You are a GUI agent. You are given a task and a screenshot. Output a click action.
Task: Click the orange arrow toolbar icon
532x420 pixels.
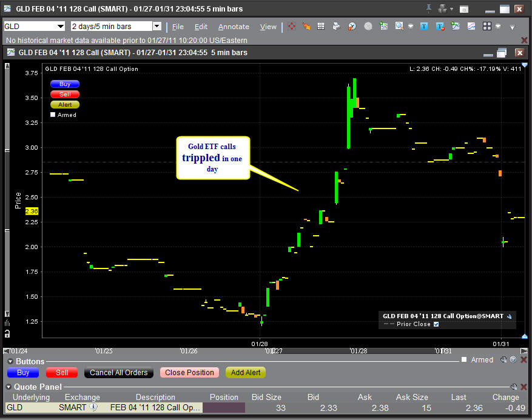306,27
